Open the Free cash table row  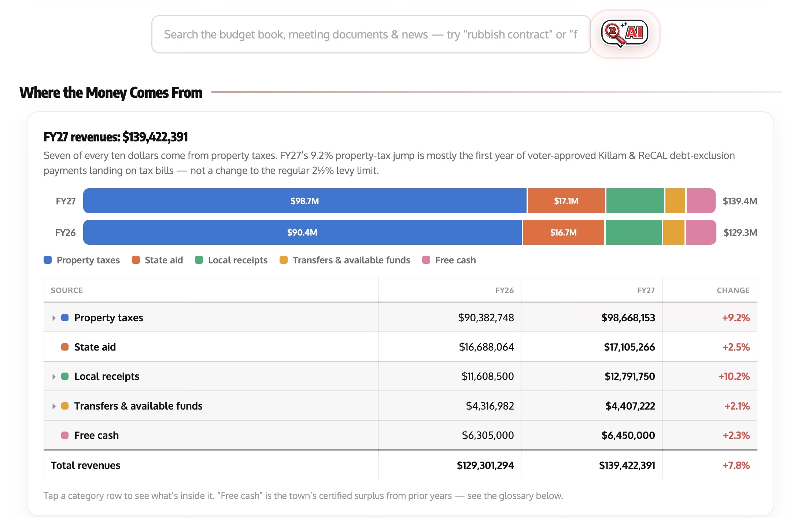400,435
